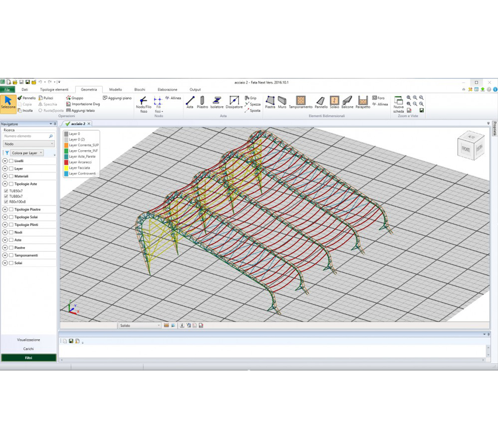Image resolution: width=498 pixels, height=448 pixels.
Task: Open the Elaborazione ribbon tab
Action: tap(167, 90)
